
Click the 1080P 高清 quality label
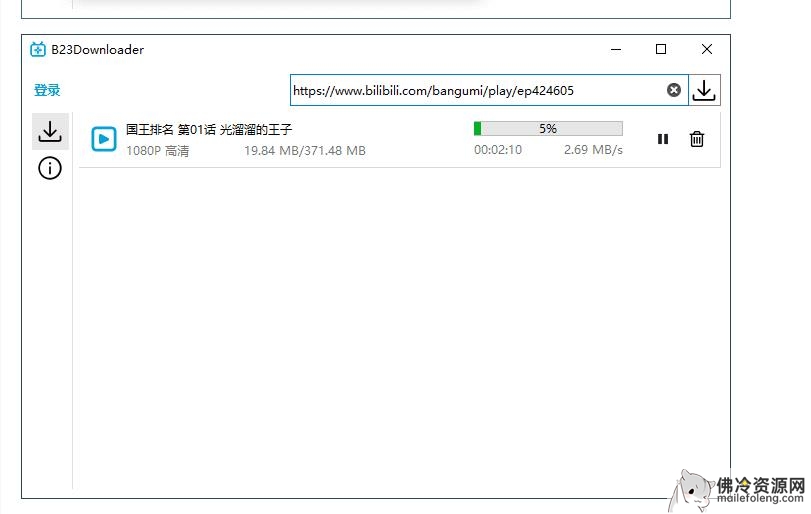[157, 150]
